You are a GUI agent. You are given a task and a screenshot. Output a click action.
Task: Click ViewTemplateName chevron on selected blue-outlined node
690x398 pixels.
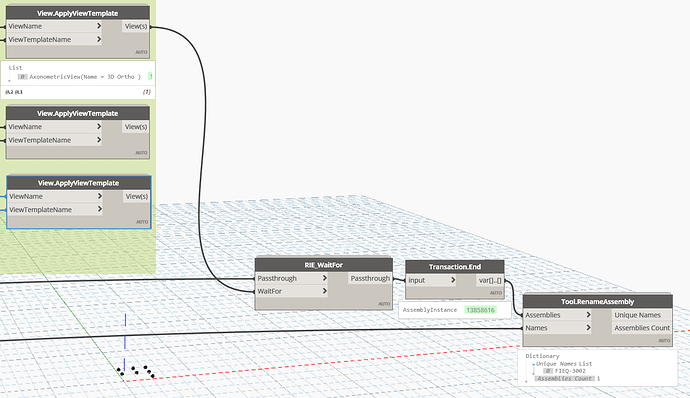click(x=100, y=209)
